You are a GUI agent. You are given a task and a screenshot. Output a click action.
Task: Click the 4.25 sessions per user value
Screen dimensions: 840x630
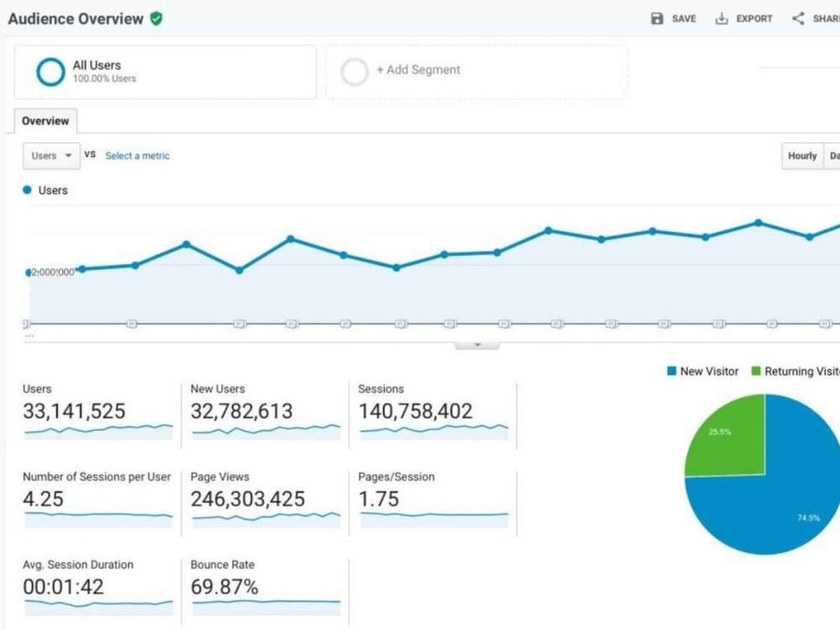click(x=43, y=499)
